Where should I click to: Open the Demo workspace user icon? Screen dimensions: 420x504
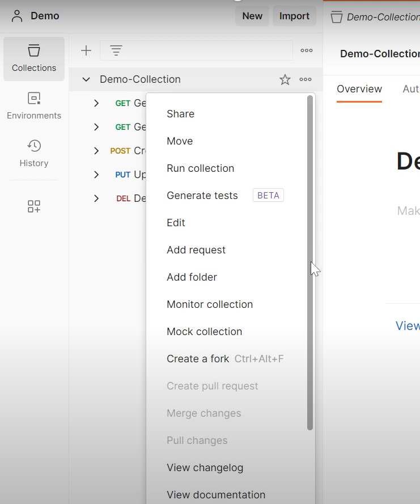[x=16, y=16]
